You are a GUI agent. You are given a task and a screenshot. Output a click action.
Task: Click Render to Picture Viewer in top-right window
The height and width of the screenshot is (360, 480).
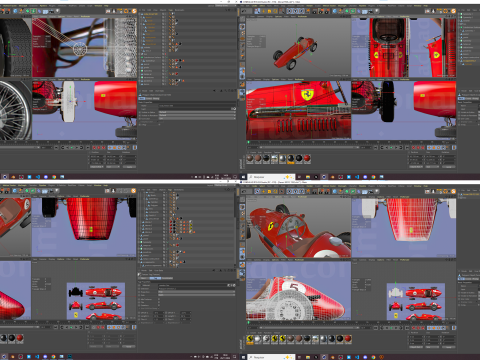[321, 11]
